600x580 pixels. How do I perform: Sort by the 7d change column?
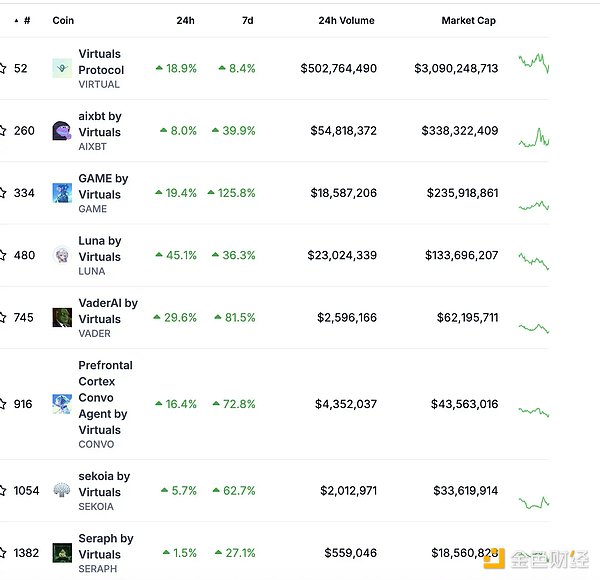tap(247, 20)
